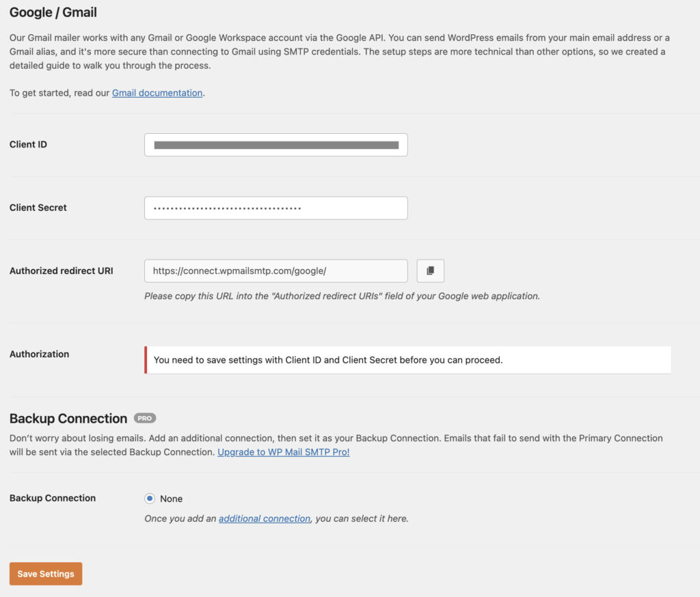Open the Gmail documentation link
The image size is (700, 597).
[157, 92]
